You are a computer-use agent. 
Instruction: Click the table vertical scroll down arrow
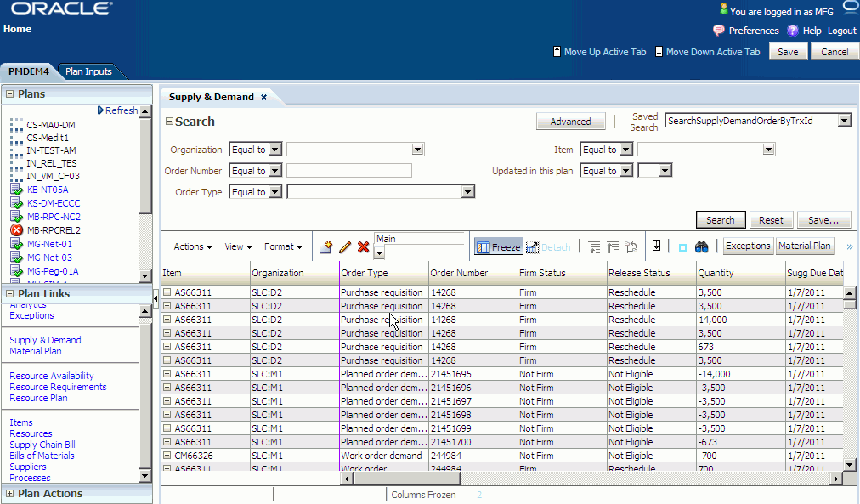pyautogui.click(x=848, y=465)
